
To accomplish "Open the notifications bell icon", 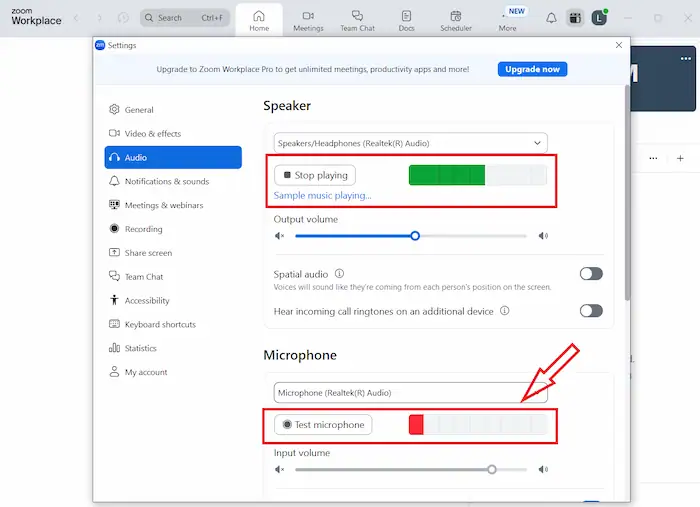I will 551,18.
